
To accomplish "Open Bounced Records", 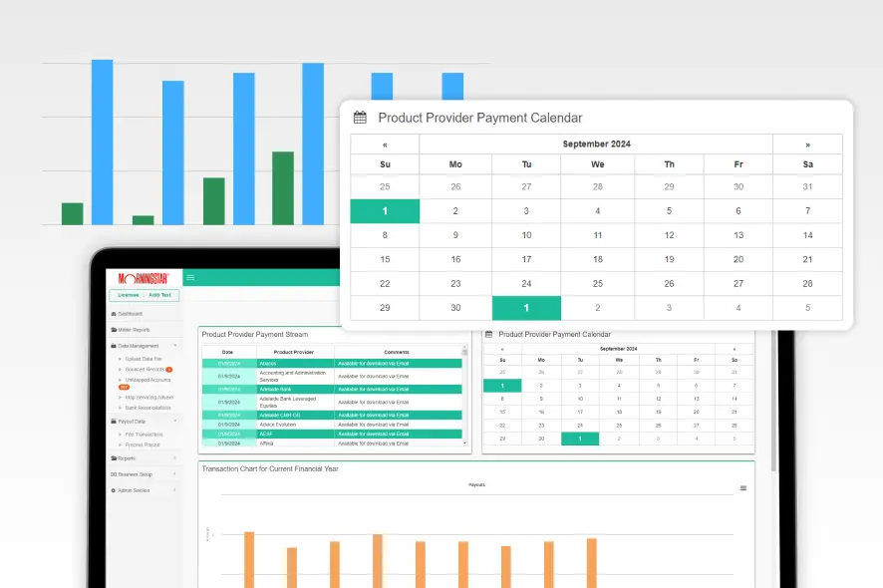I will (145, 370).
